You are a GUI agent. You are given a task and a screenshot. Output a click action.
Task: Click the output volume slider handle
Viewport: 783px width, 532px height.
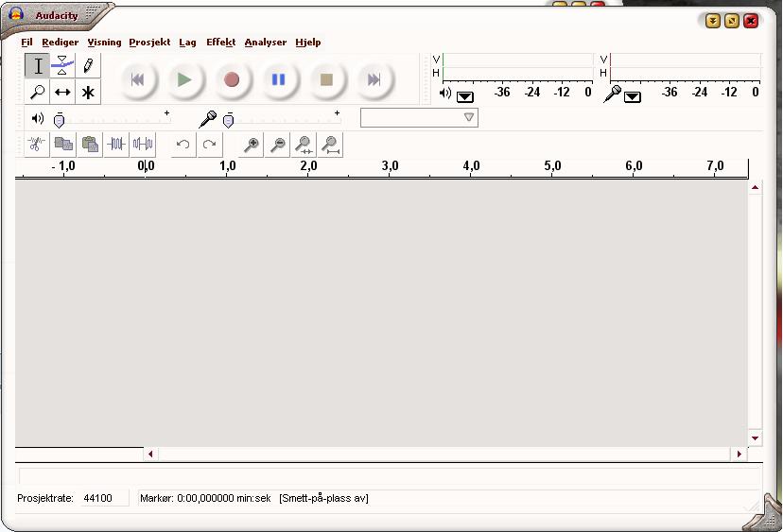(x=59, y=120)
